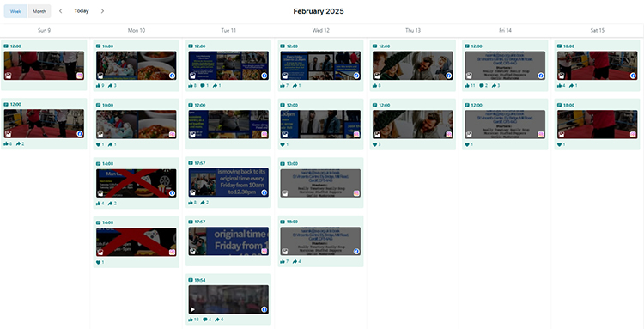Select the Week view tab
This screenshot has height=329, width=644.
coord(15,11)
